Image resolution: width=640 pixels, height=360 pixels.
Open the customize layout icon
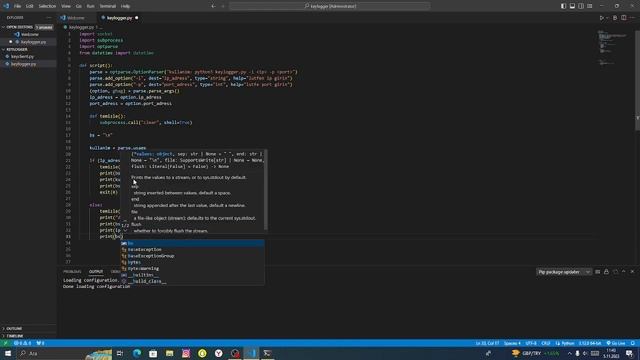[x=590, y=6]
